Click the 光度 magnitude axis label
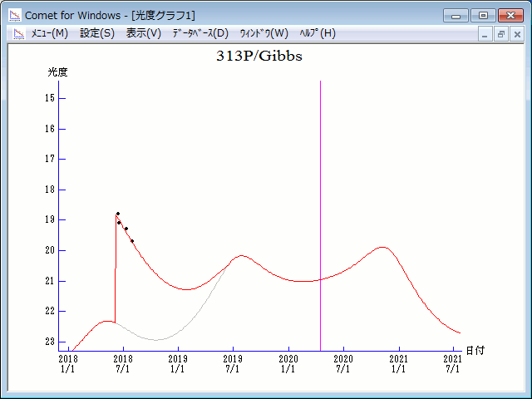This screenshot has width=532, height=399. [57, 72]
